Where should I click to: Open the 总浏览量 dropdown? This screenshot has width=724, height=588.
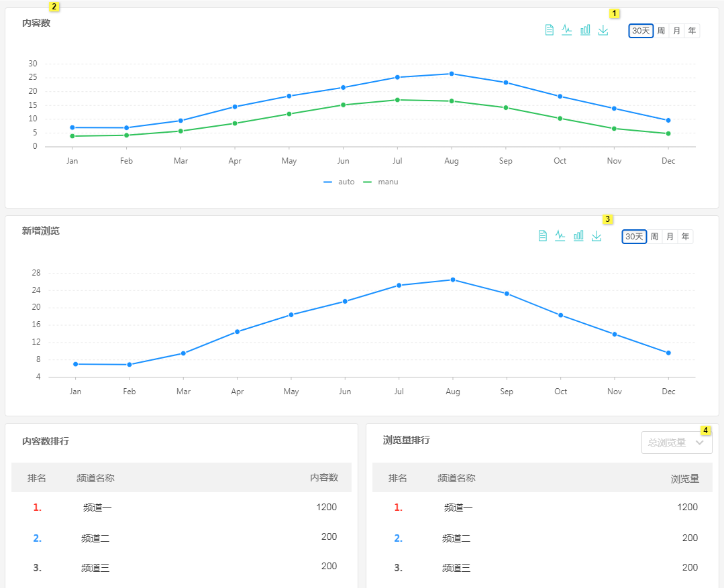676,443
